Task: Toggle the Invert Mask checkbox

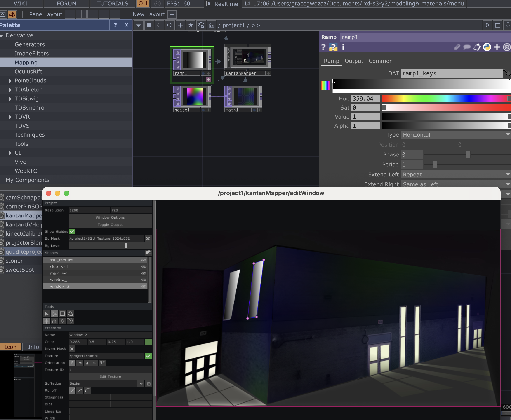Action: 72,349
